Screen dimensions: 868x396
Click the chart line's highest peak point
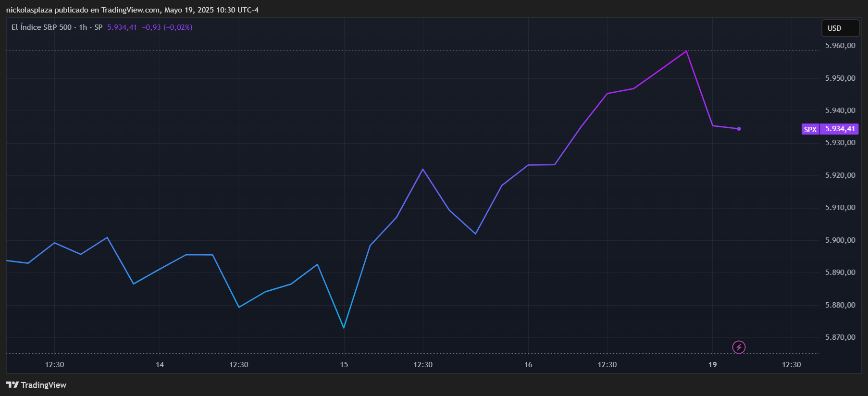(686, 51)
